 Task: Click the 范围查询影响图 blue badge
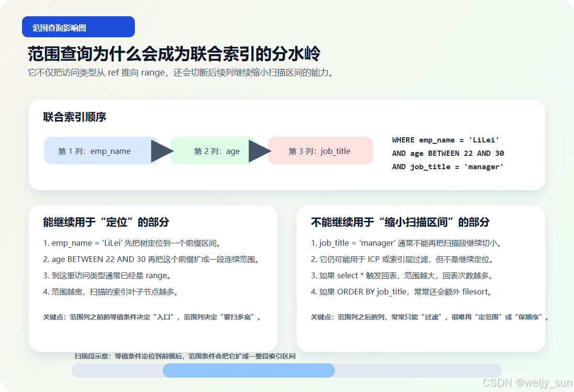click(78, 27)
